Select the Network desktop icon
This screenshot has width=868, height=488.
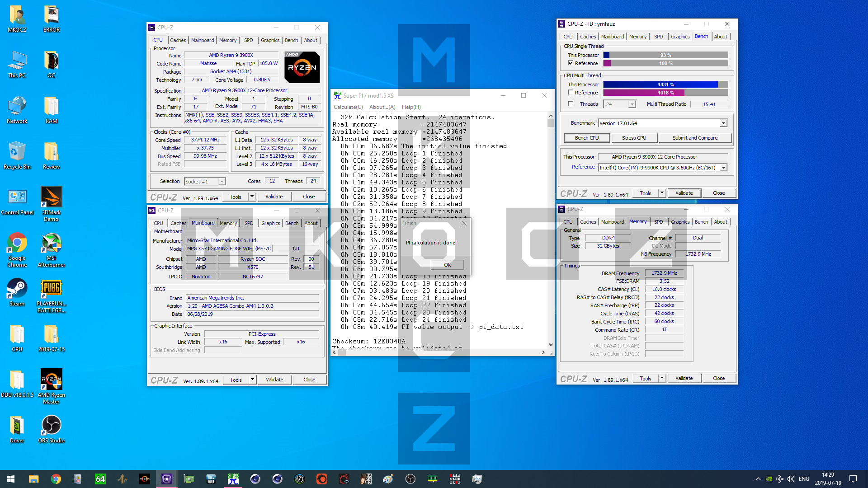coord(17,110)
